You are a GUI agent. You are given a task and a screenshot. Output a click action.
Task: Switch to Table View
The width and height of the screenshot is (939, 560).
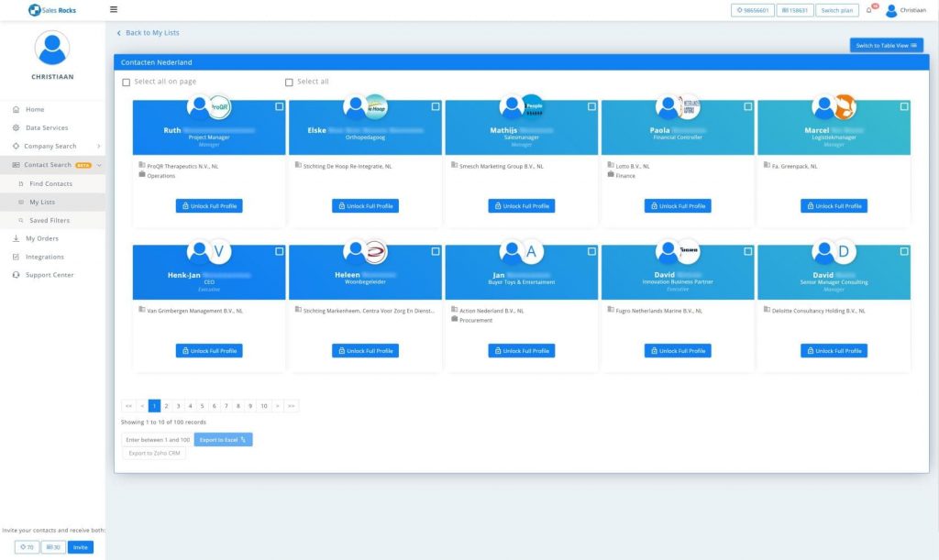point(886,46)
